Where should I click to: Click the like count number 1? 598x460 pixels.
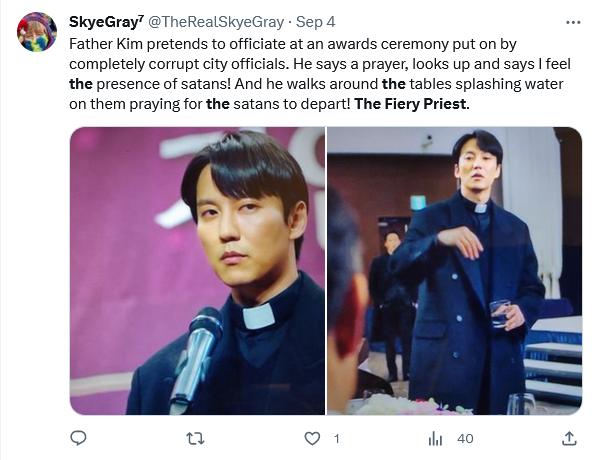[x=336, y=439]
